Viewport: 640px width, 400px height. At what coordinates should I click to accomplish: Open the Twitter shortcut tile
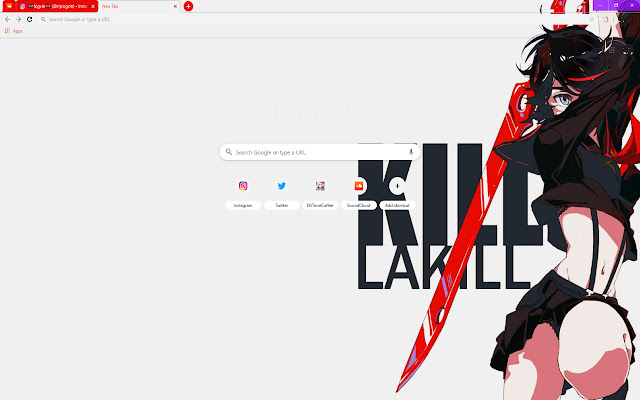[x=281, y=193]
